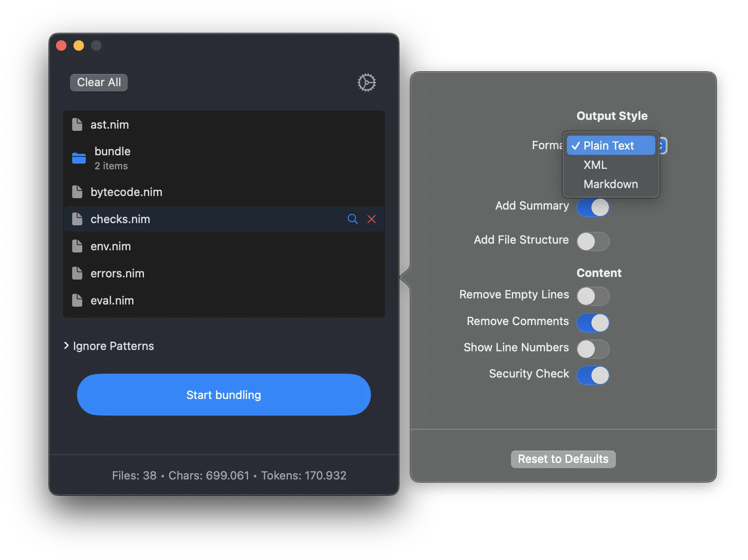Turn off the Remove Comments switch
This screenshot has width=748, height=560.
(x=593, y=323)
